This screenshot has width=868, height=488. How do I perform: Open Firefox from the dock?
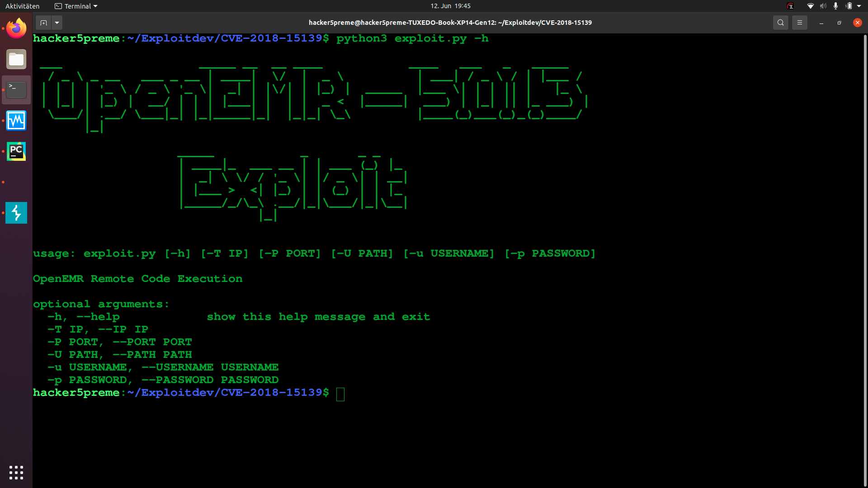(16, 28)
